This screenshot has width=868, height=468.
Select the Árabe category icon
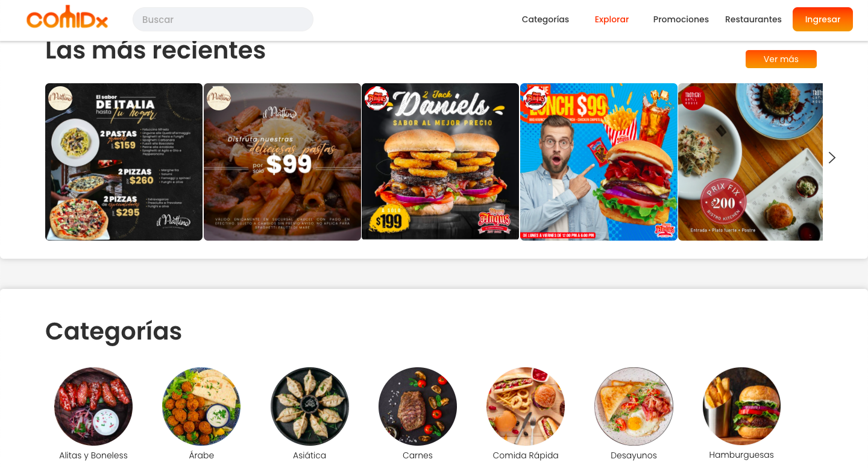pyautogui.click(x=201, y=406)
